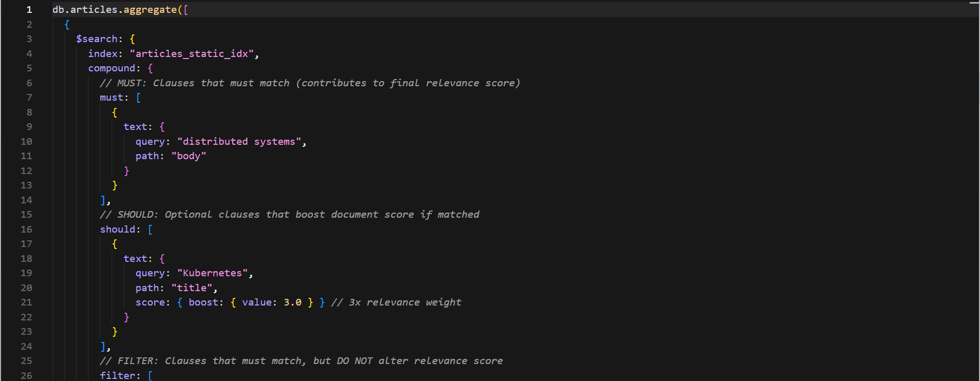The width and height of the screenshot is (980, 381).
Task: Click the "body" path string
Action: (x=189, y=156)
